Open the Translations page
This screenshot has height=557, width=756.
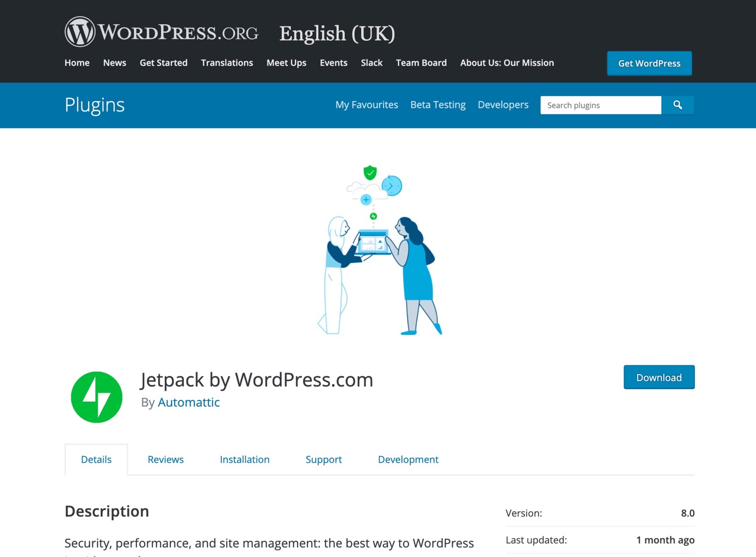[x=227, y=63]
